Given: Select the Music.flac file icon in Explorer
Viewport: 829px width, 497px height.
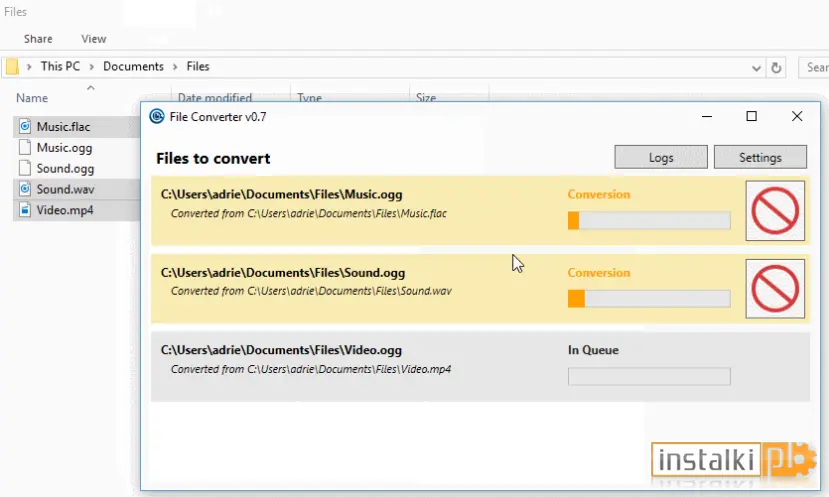Looking at the screenshot, I should 24,126.
